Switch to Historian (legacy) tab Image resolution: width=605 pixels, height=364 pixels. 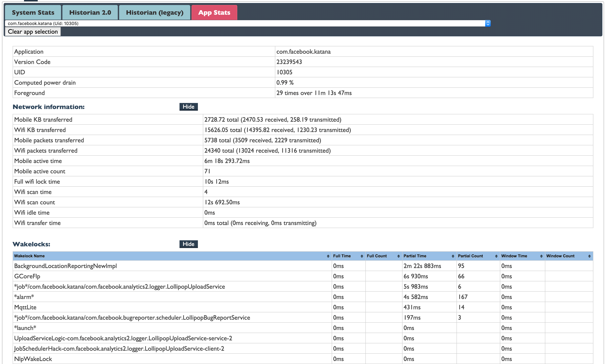click(x=154, y=13)
